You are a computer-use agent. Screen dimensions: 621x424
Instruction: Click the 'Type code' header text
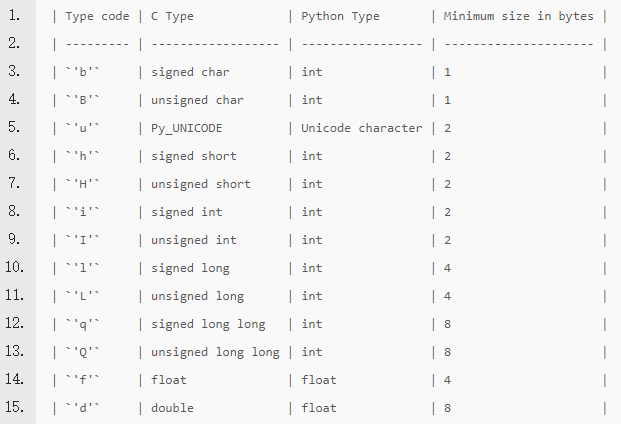pyautogui.click(x=97, y=16)
